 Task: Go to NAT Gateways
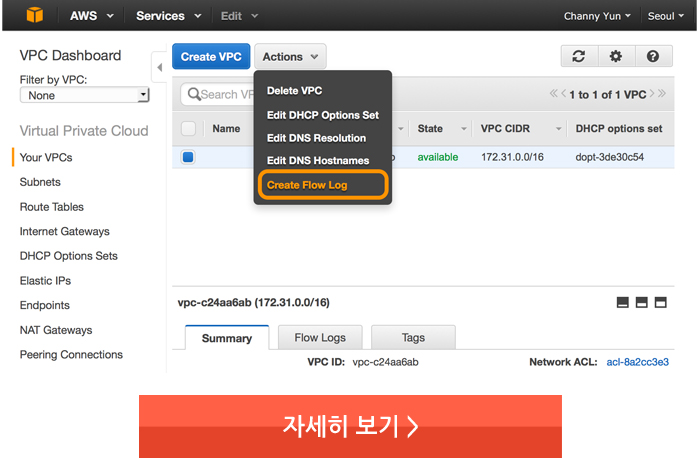[56, 330]
